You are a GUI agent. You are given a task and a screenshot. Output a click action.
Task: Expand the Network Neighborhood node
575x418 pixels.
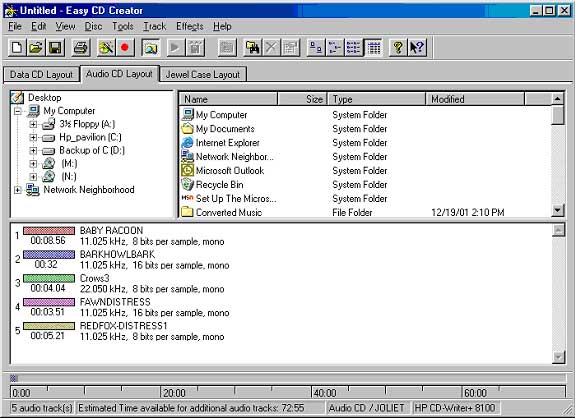click(x=18, y=190)
